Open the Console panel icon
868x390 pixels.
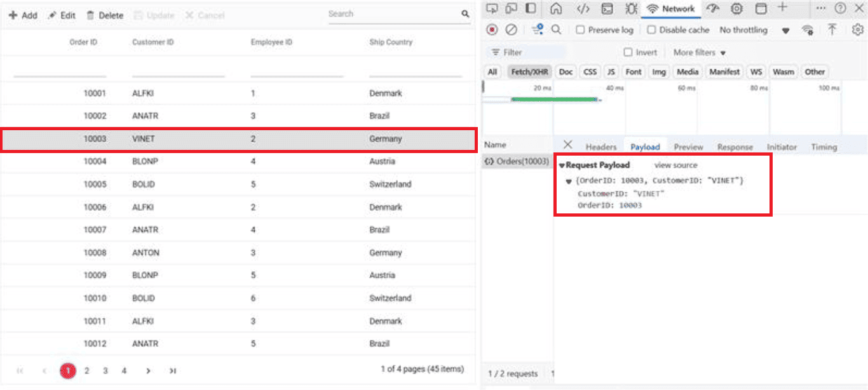(607, 8)
